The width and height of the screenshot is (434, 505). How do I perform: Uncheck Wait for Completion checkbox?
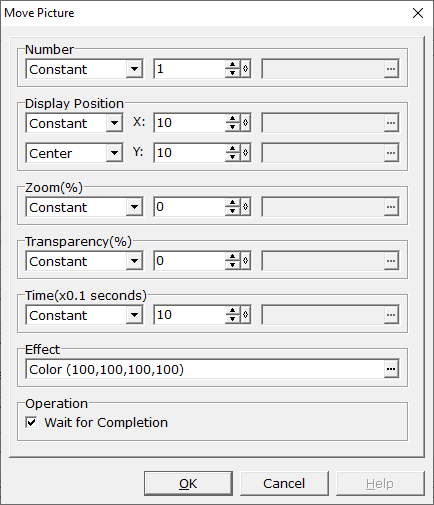pos(31,423)
